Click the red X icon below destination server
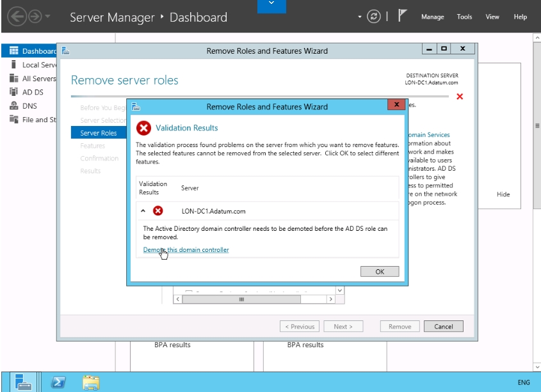This screenshot has height=392, width=541. tap(460, 97)
